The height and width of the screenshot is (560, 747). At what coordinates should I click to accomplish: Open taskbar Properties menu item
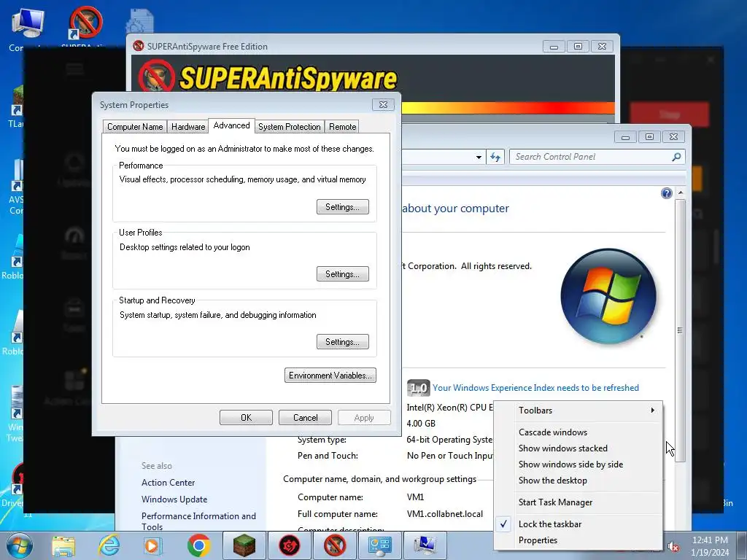coord(578,540)
